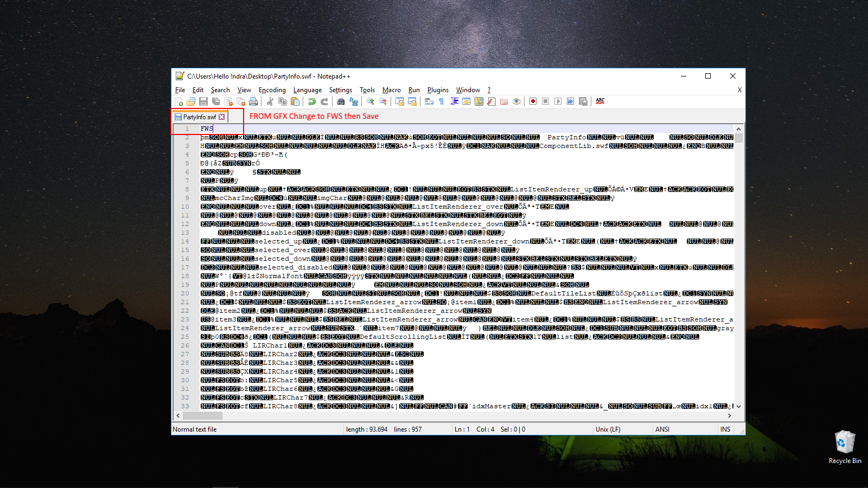Enable spell checking with the ABC icon
Image resolution: width=868 pixels, height=488 pixels.
pyautogui.click(x=601, y=101)
